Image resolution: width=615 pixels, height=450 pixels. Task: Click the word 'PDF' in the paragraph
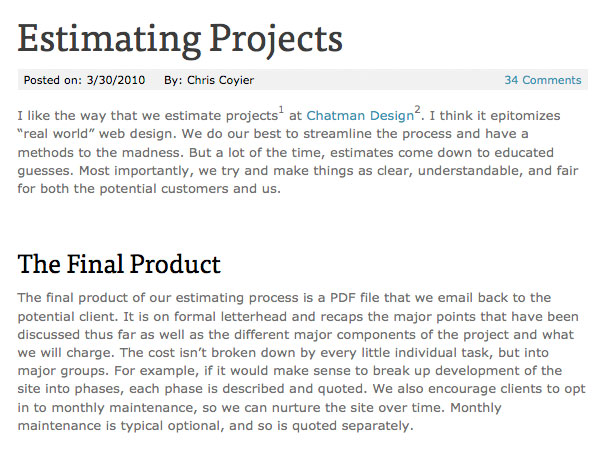(x=343, y=297)
